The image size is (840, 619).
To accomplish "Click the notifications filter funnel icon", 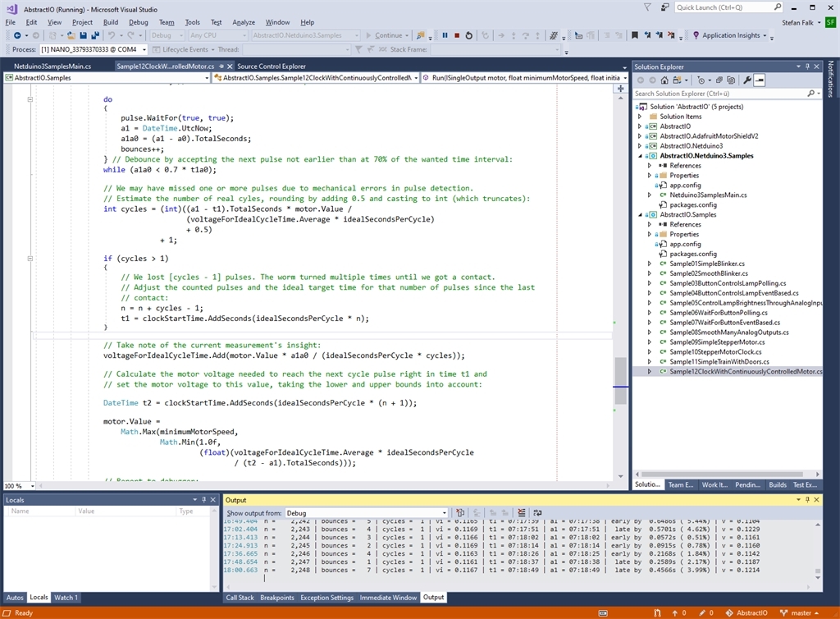I will coord(647,7).
